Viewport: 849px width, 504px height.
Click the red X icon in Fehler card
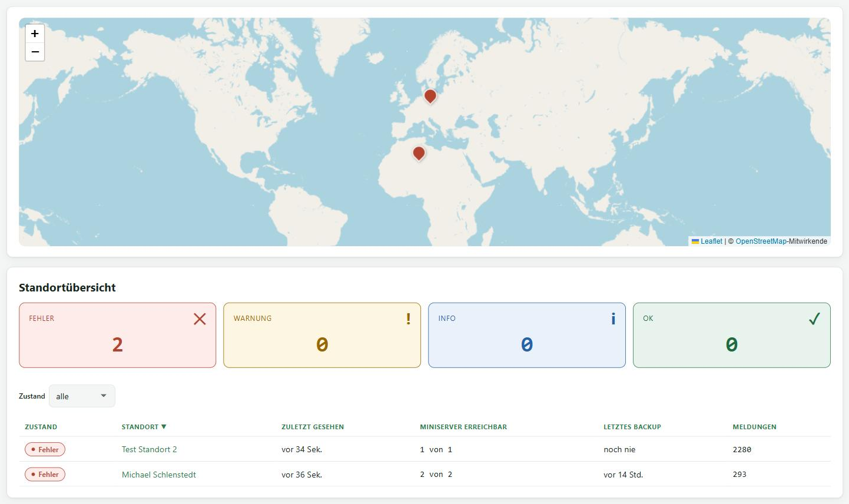click(200, 319)
